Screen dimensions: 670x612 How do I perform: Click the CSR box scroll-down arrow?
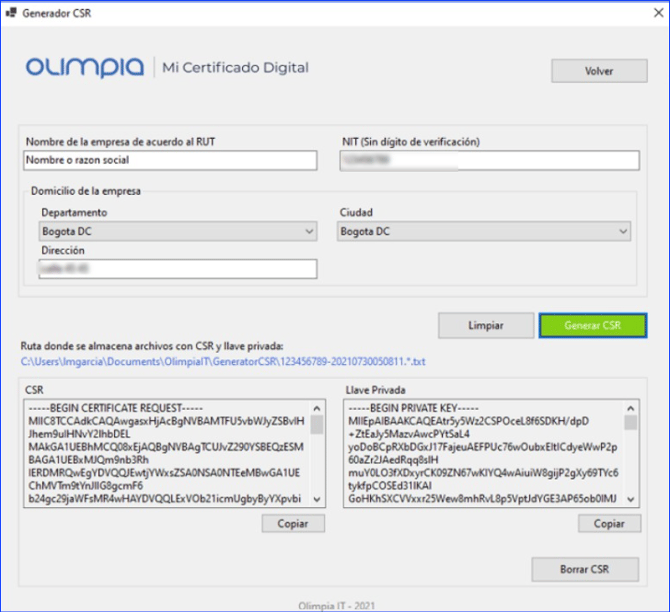[x=318, y=499]
